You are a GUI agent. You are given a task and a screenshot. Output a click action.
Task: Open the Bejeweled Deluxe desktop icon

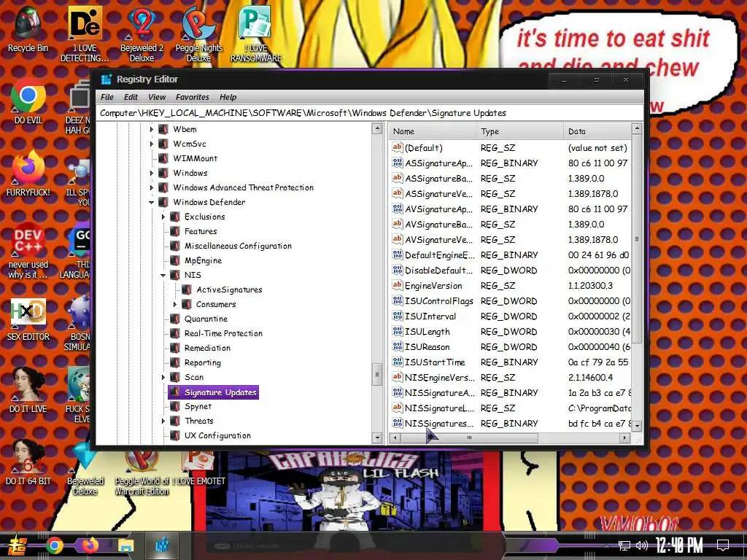pyautogui.click(x=85, y=467)
